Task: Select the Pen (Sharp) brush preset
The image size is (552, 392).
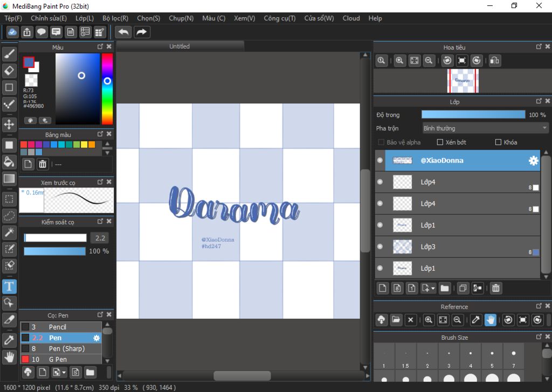Action: click(x=61, y=349)
